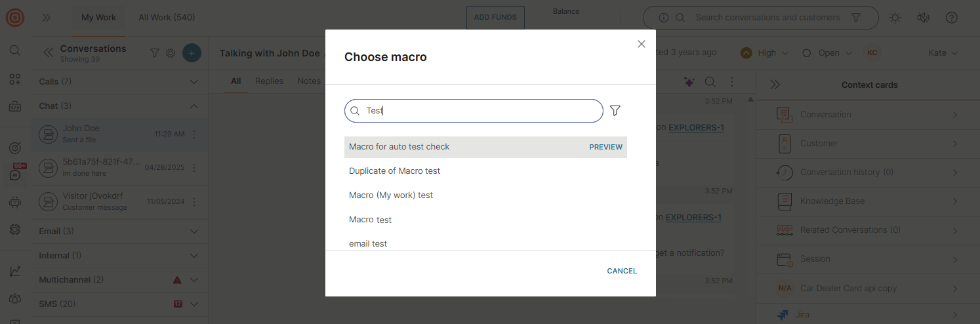Click the Cancel button in dialog
980x324 pixels.
click(x=622, y=271)
